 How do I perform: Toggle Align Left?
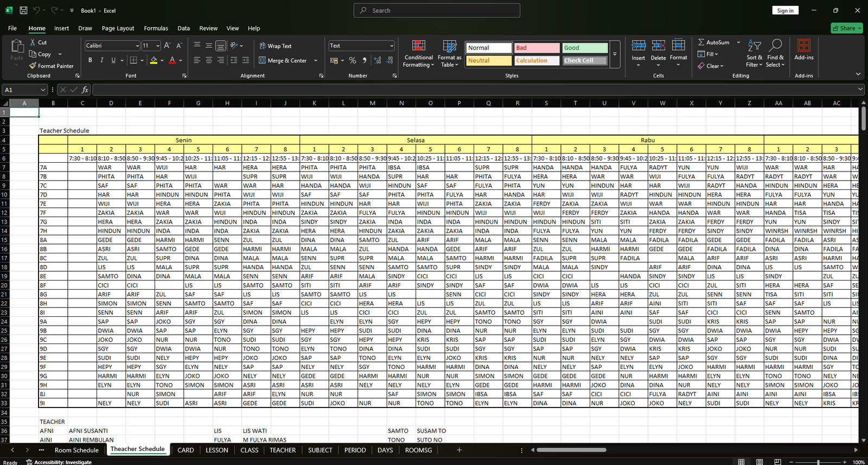point(197,60)
